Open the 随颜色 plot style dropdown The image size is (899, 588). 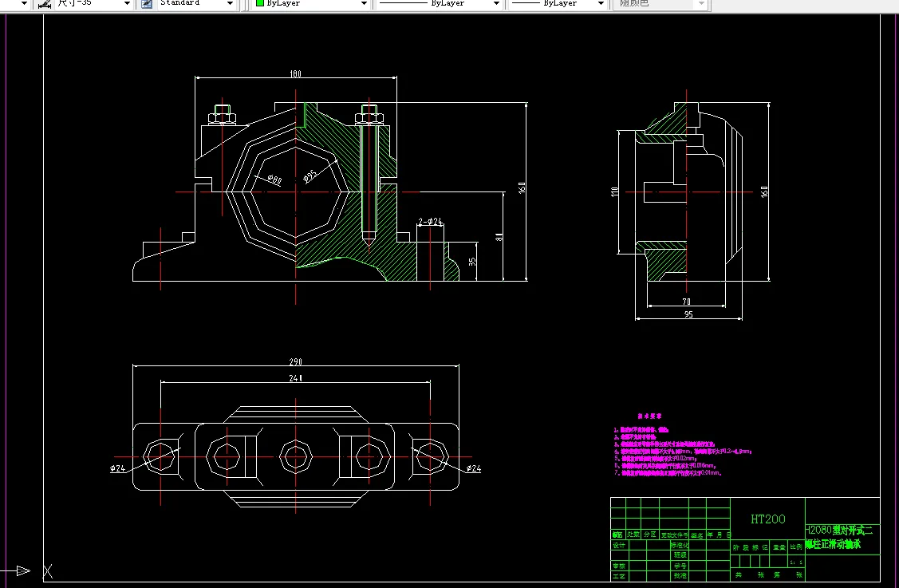click(x=701, y=4)
